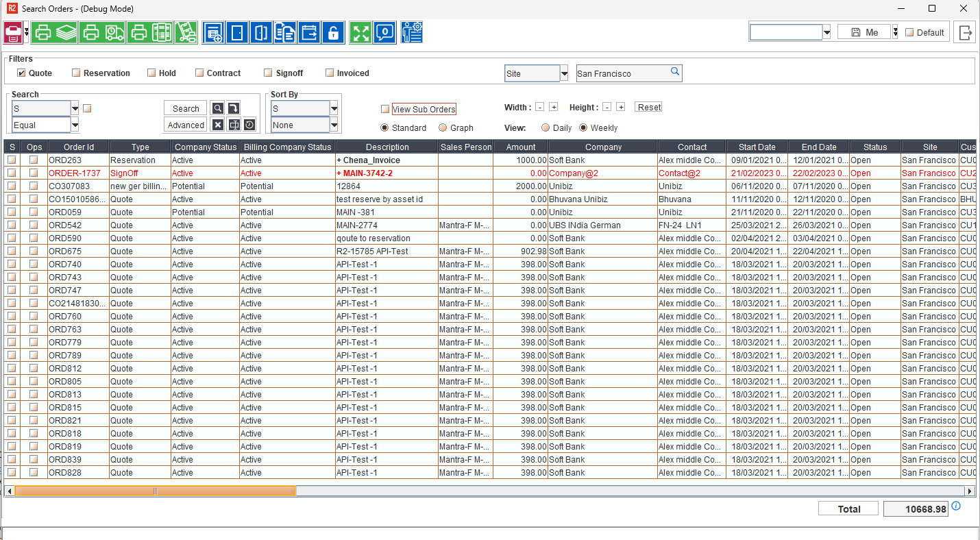Viewport: 980px width, 540px height.
Task: Click the unlock padlock icon
Action: click(x=333, y=32)
